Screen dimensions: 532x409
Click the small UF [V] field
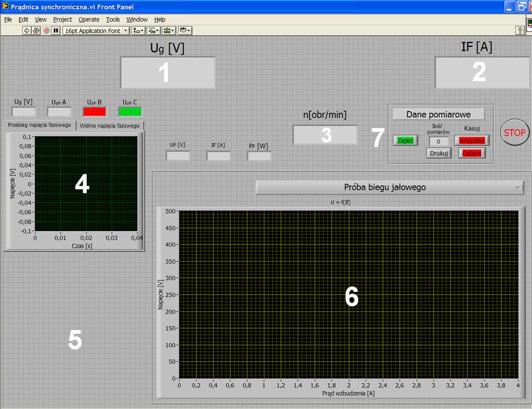click(178, 156)
